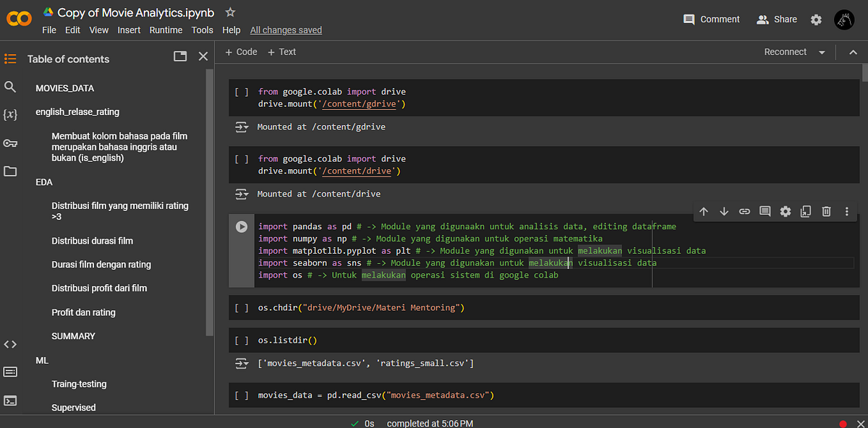
Task: Run the pandas import cell
Action: pos(242,226)
